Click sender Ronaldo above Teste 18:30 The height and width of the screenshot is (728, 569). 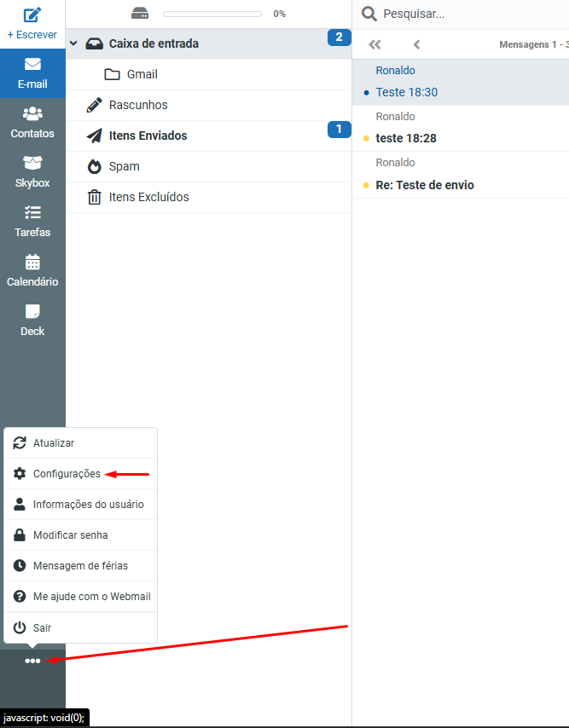[x=395, y=71]
